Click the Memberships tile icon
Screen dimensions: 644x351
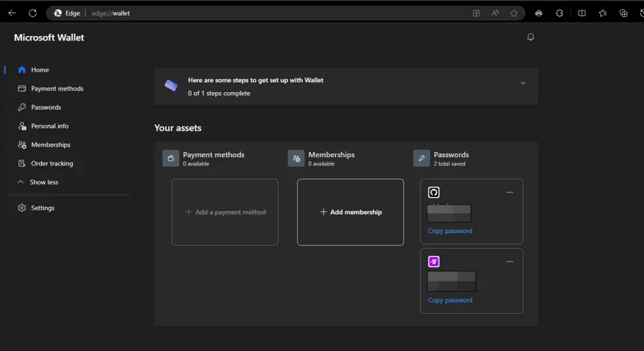click(x=296, y=158)
